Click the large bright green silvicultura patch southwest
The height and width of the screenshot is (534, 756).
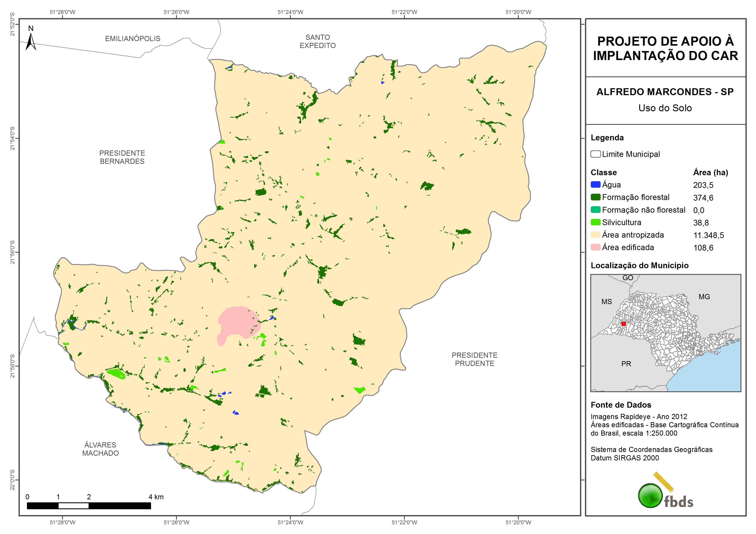click(116, 373)
